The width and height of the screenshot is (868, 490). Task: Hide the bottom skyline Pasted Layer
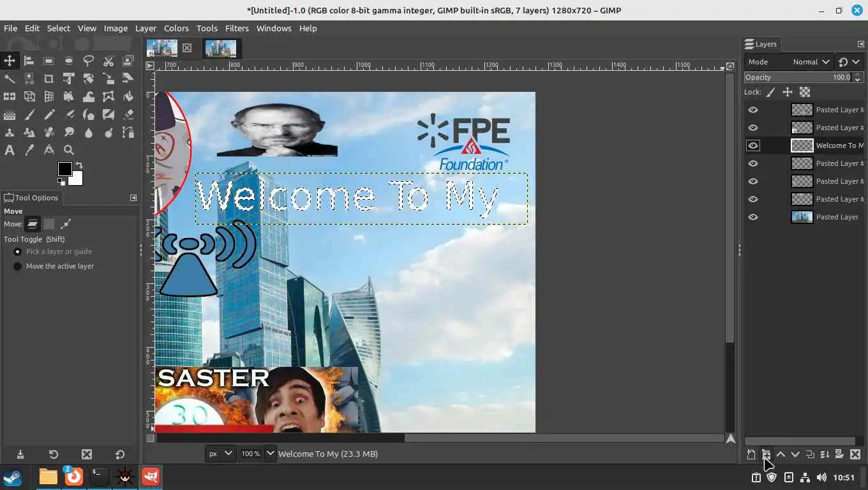coord(753,217)
